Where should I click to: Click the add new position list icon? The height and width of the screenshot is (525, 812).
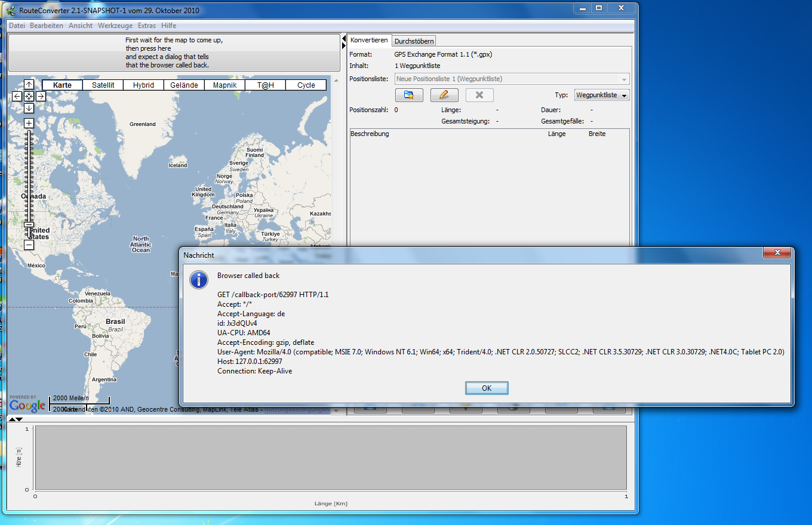tap(409, 95)
